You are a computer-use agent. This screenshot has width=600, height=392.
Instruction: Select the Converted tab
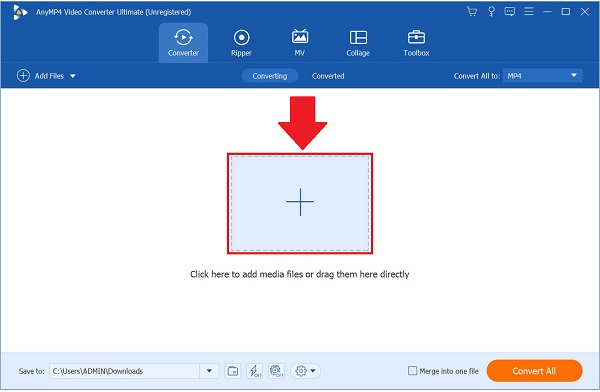tap(328, 76)
